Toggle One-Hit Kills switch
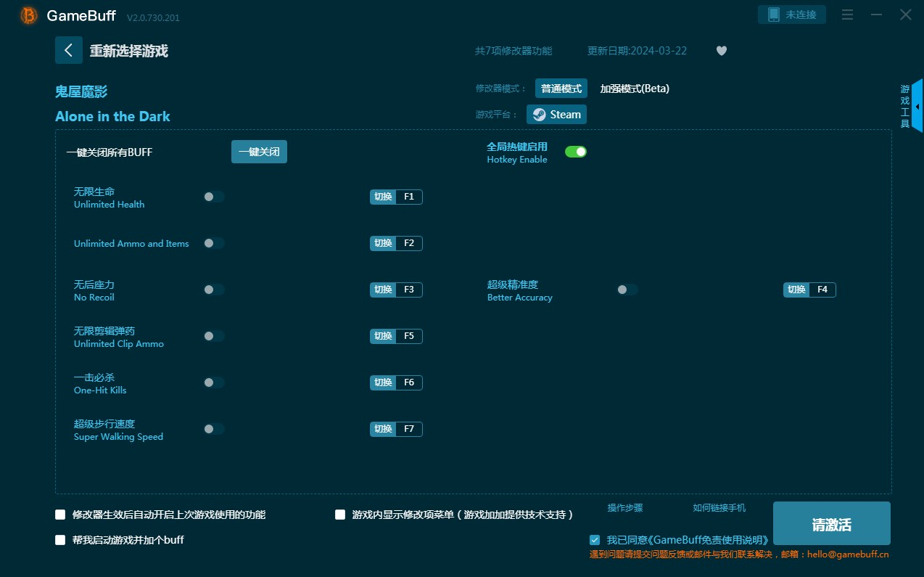The image size is (924, 577). 214,382
